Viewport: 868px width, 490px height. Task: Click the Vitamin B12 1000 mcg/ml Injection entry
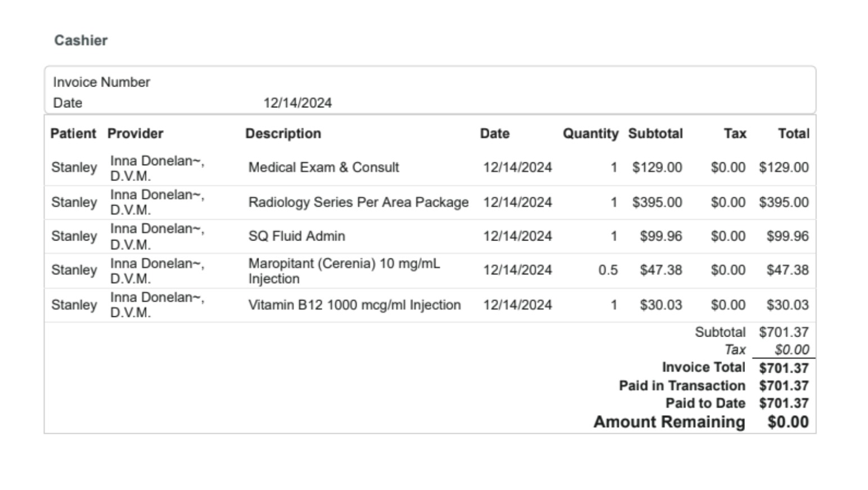pyautogui.click(x=355, y=305)
